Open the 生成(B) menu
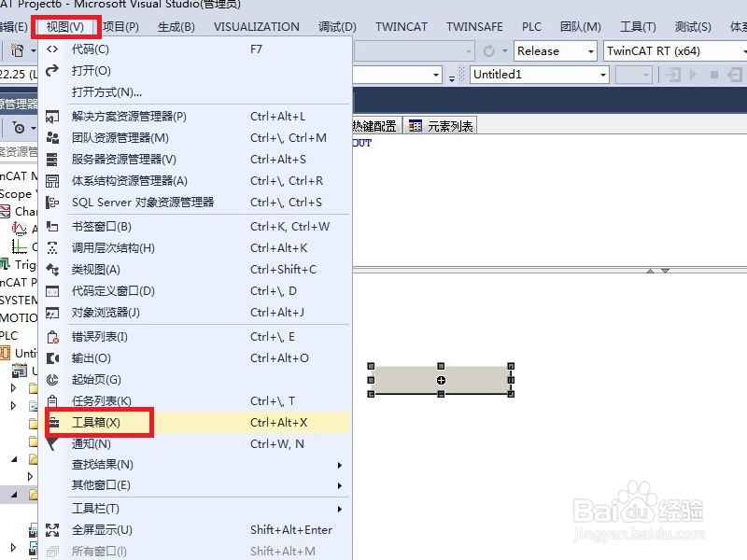The height and width of the screenshot is (560, 747). (x=176, y=27)
